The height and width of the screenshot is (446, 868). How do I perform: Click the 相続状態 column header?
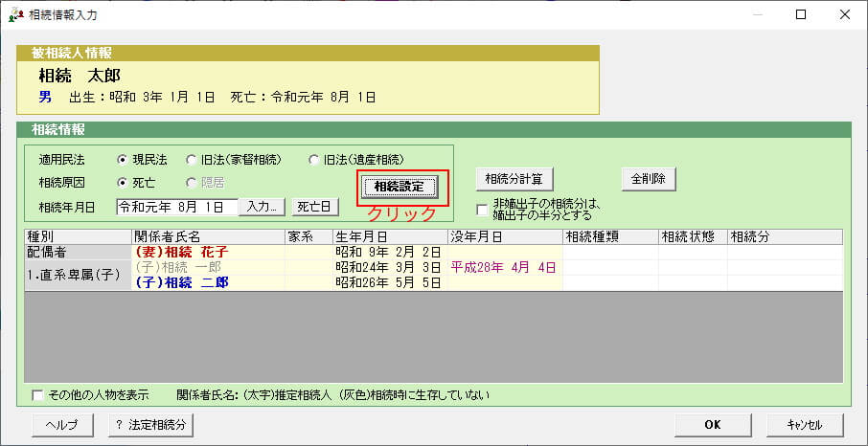coord(693,236)
